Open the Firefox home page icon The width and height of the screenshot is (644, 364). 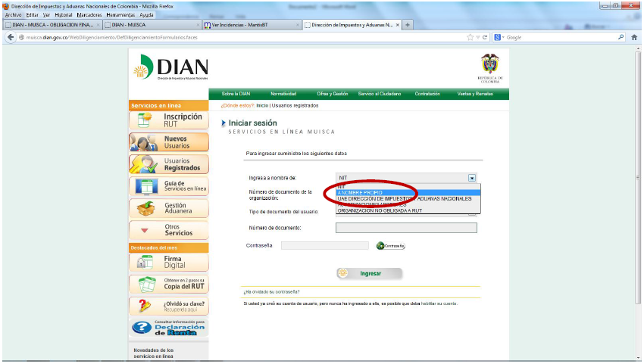click(634, 37)
